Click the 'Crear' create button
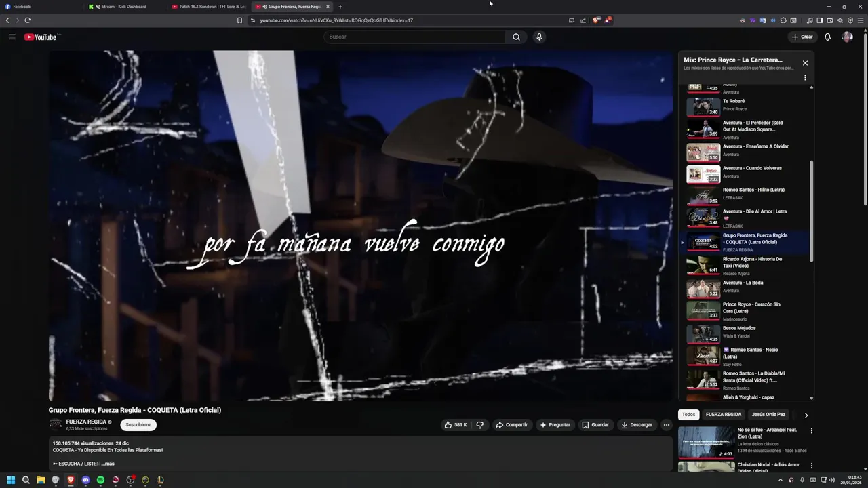 point(802,37)
